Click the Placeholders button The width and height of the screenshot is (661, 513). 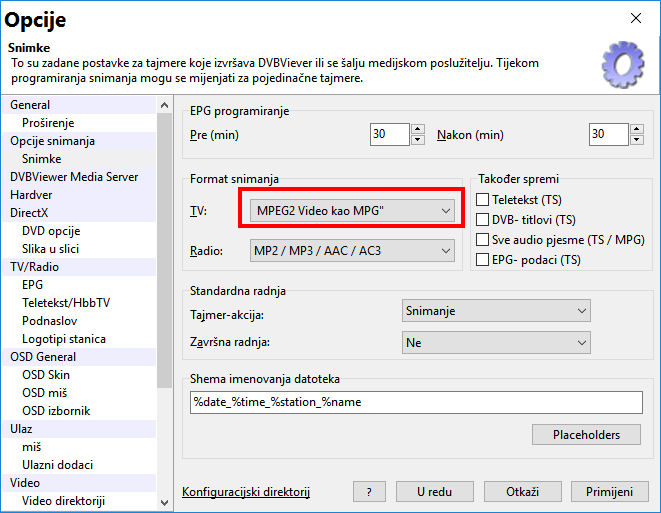pos(586,435)
